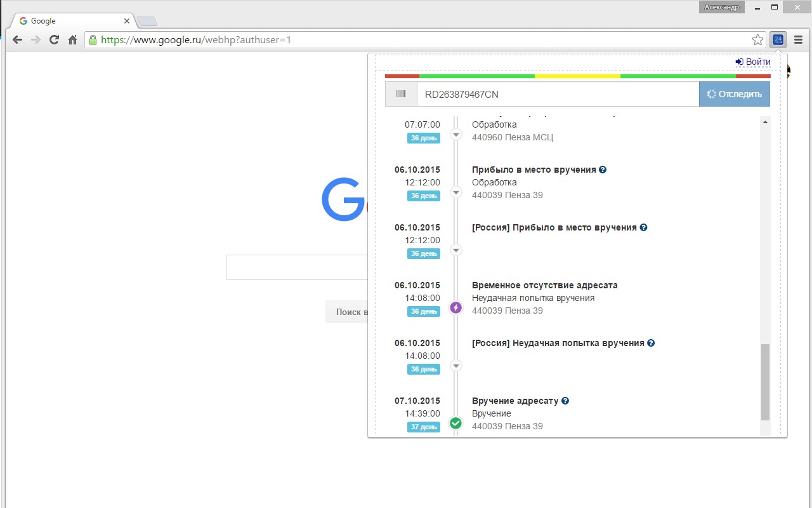Click the scroll up arrow in tracking list
The width and height of the screenshot is (812, 508).
pos(765,122)
